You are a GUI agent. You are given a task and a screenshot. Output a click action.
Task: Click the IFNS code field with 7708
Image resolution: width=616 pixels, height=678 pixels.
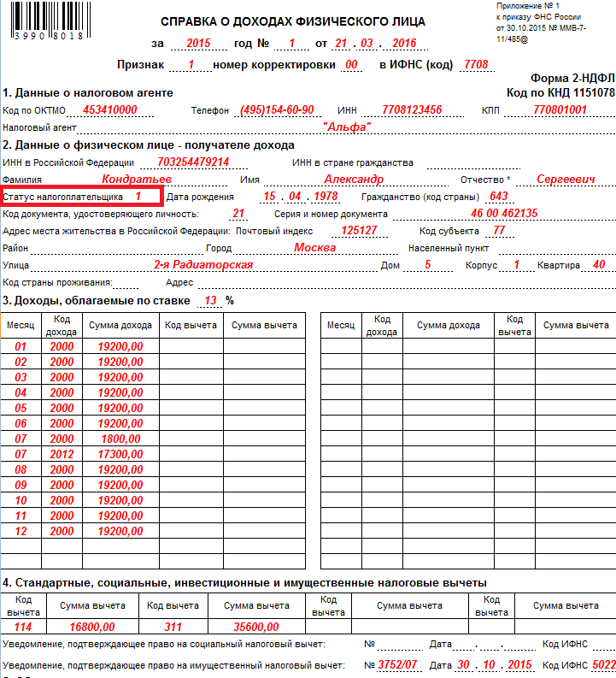coord(475,64)
